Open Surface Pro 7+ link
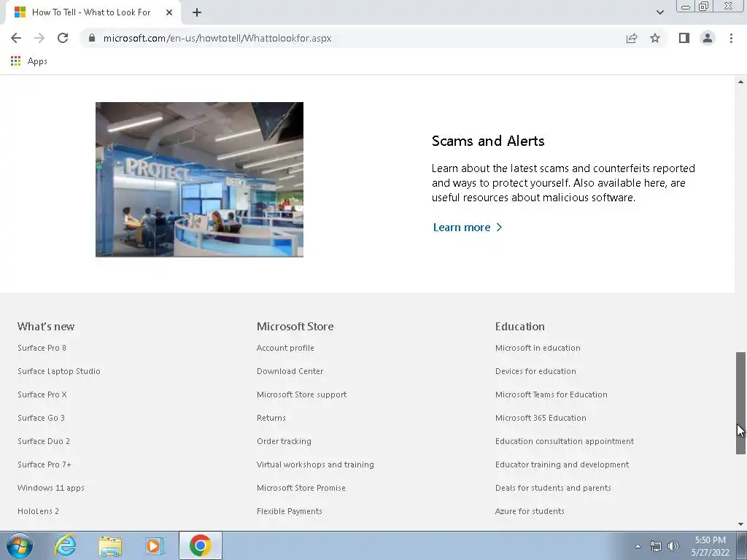The height and width of the screenshot is (560, 747). click(44, 464)
